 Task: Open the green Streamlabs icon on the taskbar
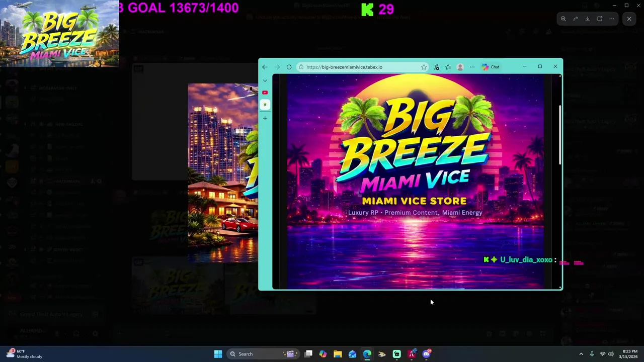coord(396,354)
